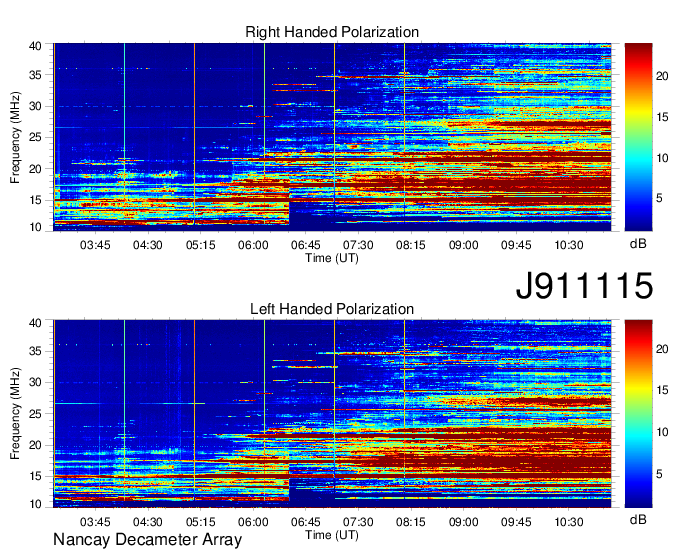The height and width of the screenshot is (552, 680).
Task: Click "06:45" tick on Right Handed time axis
Action: [305, 245]
